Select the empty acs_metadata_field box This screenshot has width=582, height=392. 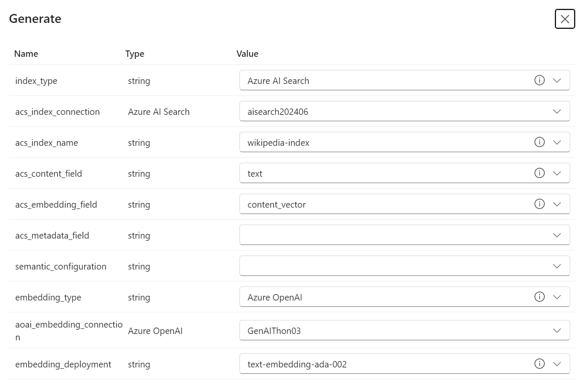[404, 235]
